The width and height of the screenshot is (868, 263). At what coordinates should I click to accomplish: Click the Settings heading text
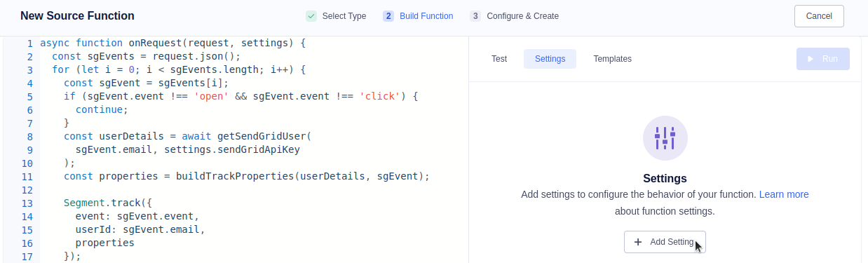(x=665, y=178)
